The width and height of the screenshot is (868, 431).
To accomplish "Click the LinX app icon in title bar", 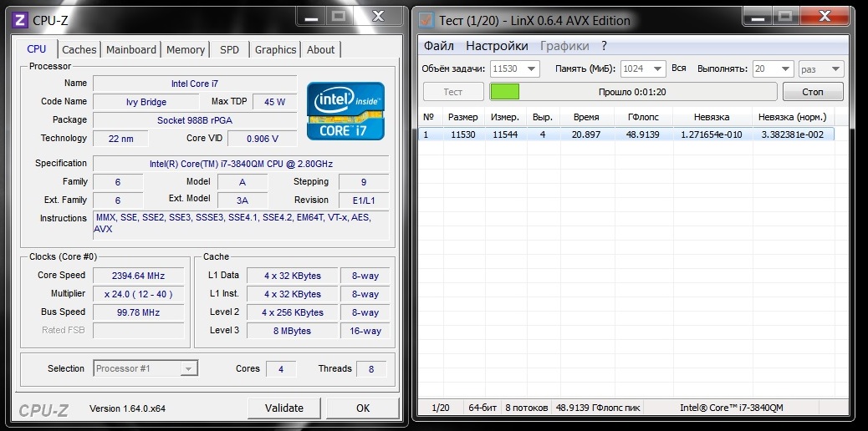I will [426, 21].
